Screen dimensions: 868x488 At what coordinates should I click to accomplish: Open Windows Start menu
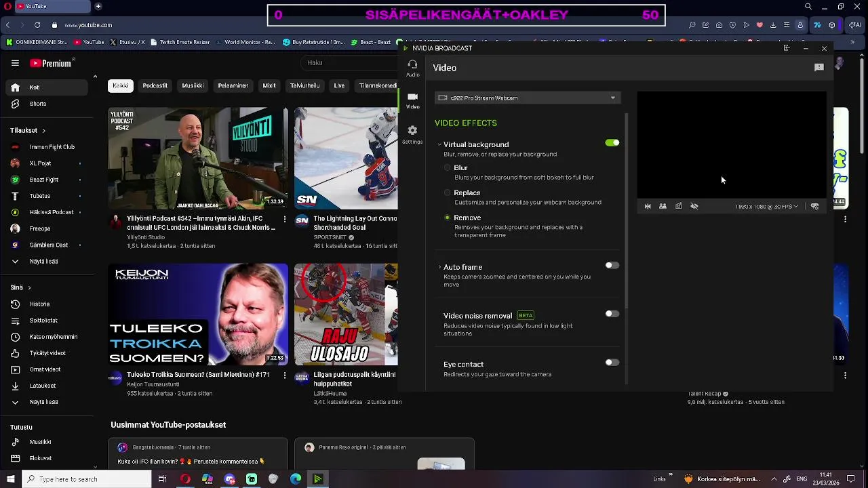[x=10, y=479]
